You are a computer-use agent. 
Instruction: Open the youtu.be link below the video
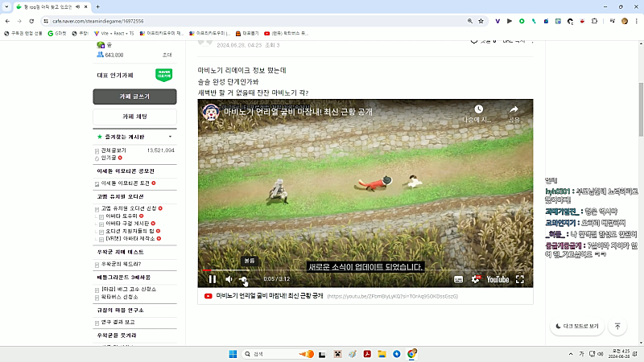392,296
